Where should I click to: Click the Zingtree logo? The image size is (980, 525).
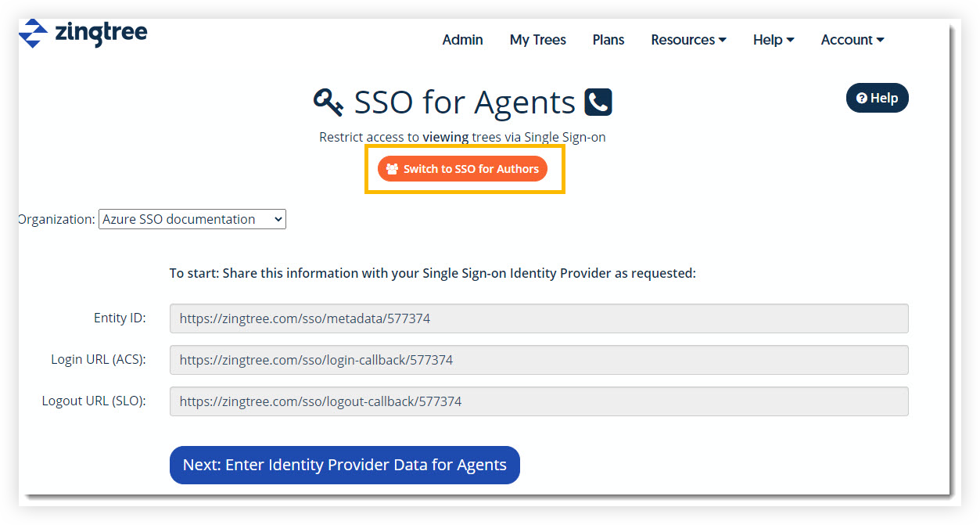point(81,33)
